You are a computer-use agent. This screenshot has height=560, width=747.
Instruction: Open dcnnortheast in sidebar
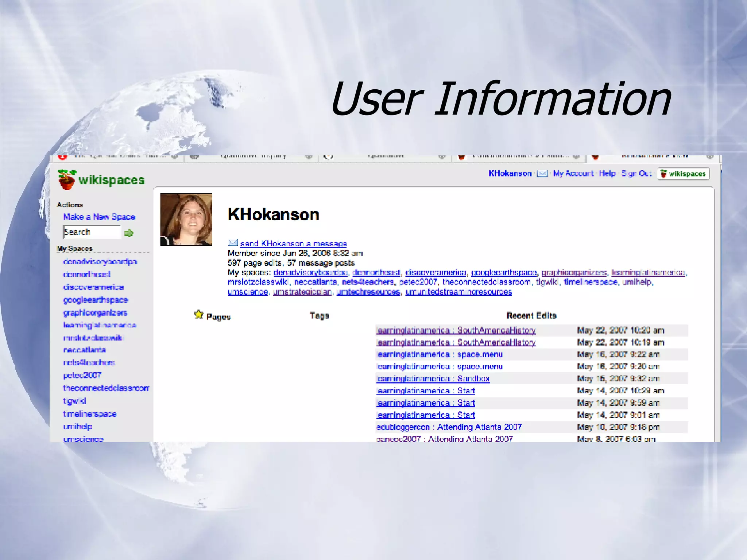86,274
